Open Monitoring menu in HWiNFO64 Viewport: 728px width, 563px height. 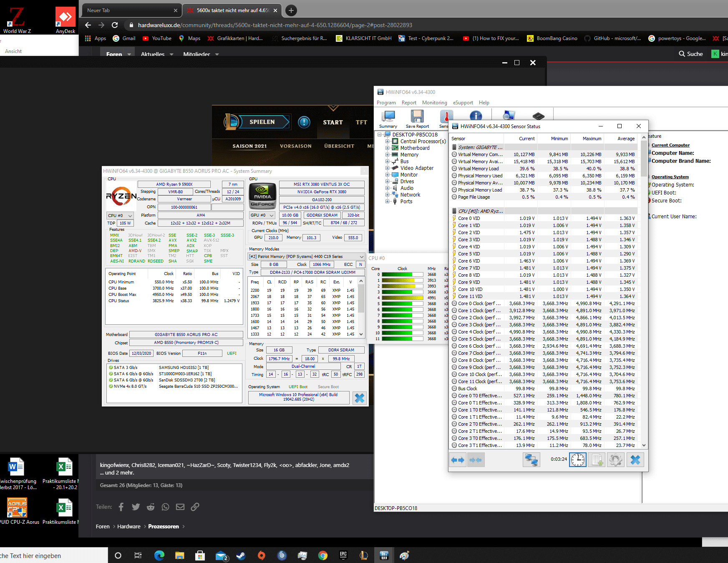point(434,103)
